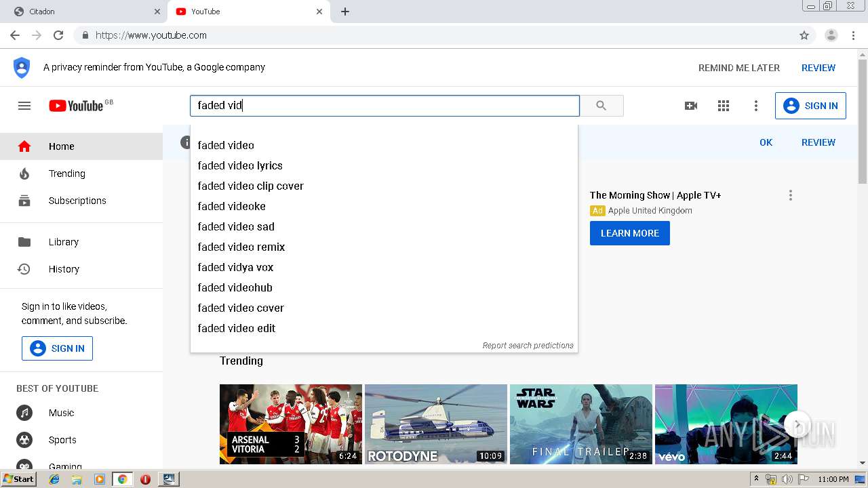Click the YouTube logo
The height and width of the screenshot is (488, 868).
point(76,106)
